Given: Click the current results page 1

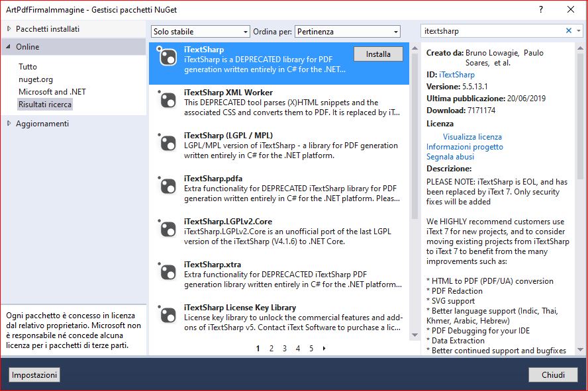Looking at the screenshot, I should coord(258,349).
